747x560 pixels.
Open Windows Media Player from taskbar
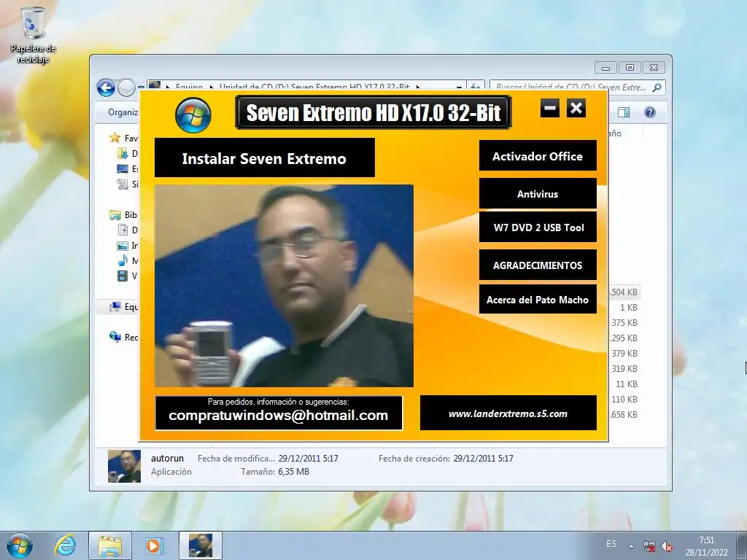pos(153,545)
